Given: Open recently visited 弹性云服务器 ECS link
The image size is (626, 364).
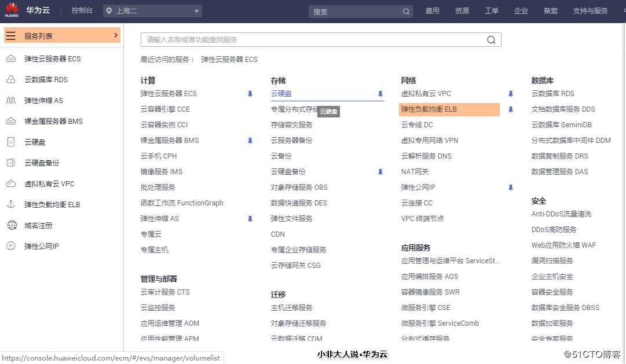Looking at the screenshot, I should pyautogui.click(x=229, y=60).
